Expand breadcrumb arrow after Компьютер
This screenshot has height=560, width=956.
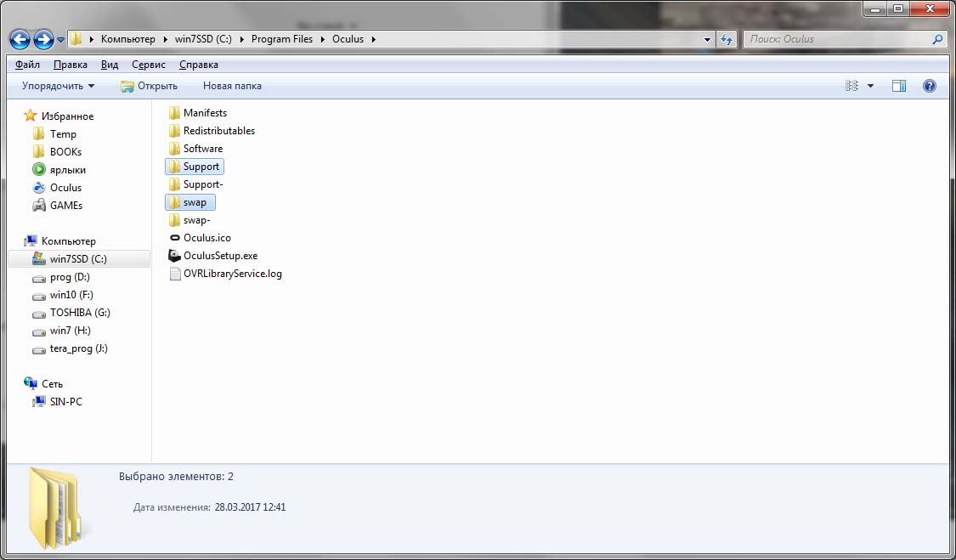click(x=165, y=39)
